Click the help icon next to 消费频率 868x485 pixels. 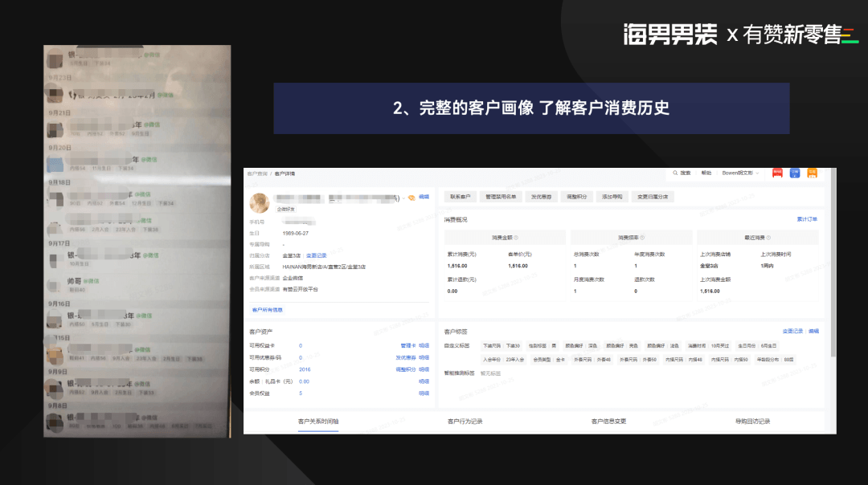[x=642, y=238]
